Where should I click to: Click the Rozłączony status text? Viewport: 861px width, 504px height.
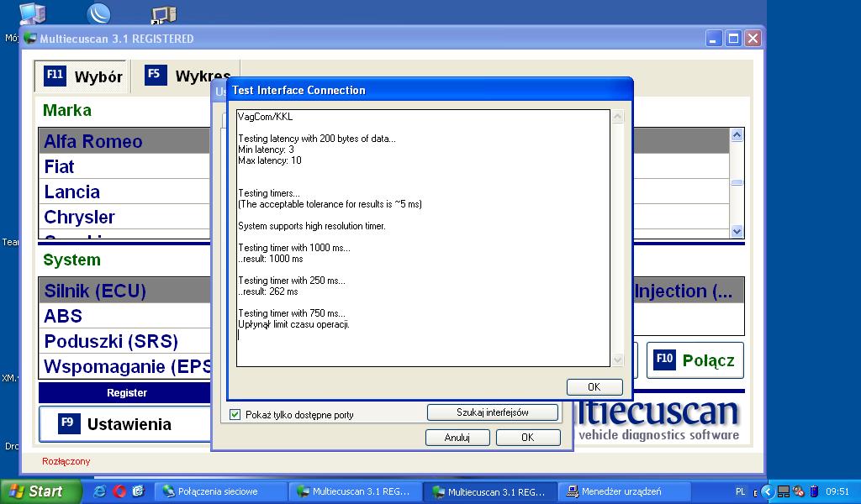pos(66,461)
